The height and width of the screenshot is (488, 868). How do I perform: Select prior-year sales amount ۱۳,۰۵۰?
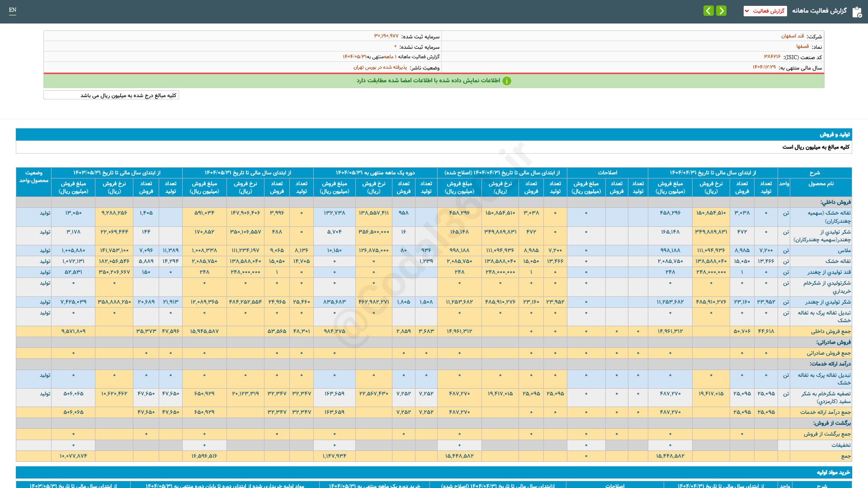[73, 213]
